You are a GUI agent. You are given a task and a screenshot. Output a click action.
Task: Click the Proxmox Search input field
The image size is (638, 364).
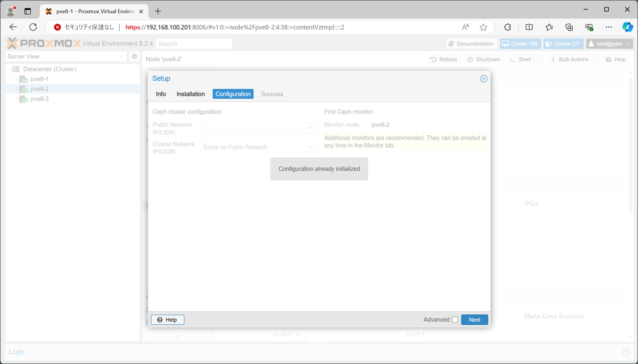(x=194, y=44)
